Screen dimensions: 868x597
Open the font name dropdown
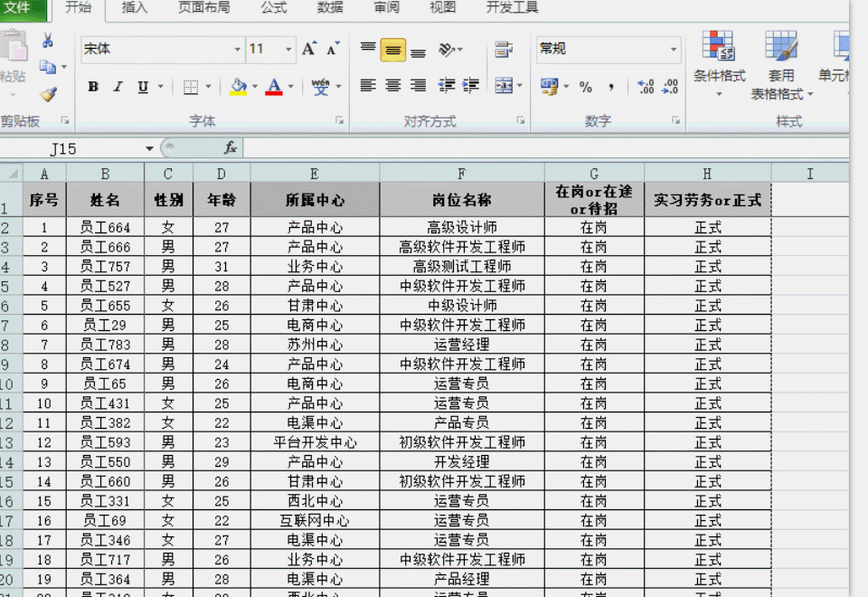238,49
